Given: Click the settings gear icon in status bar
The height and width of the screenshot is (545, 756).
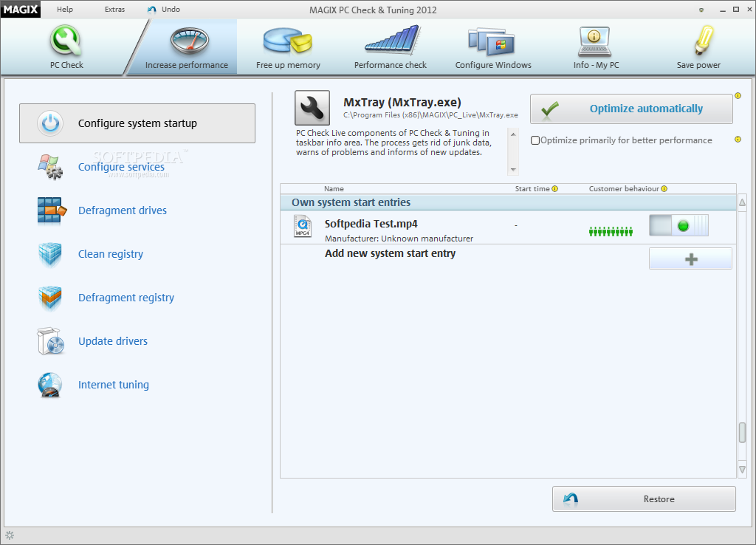Looking at the screenshot, I should [10, 535].
